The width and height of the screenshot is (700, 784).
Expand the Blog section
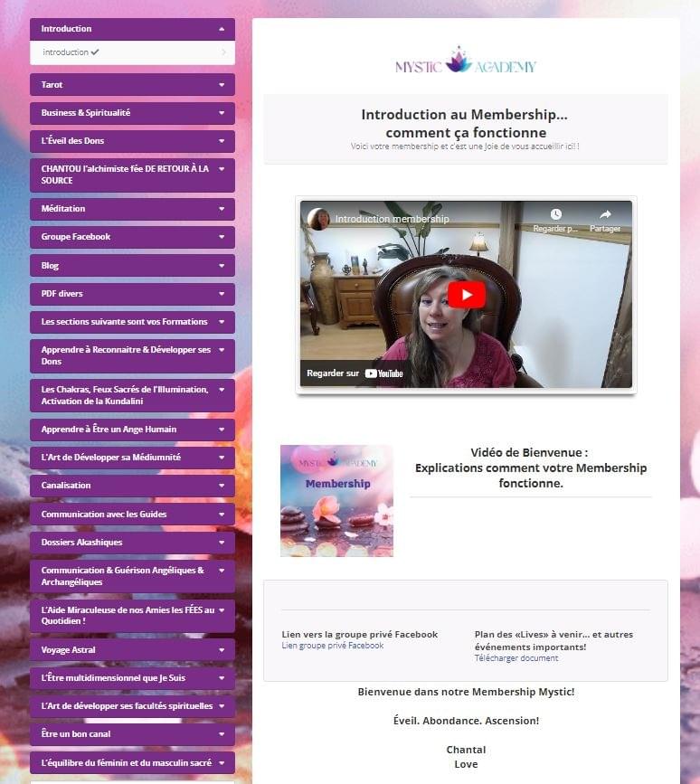(x=132, y=266)
